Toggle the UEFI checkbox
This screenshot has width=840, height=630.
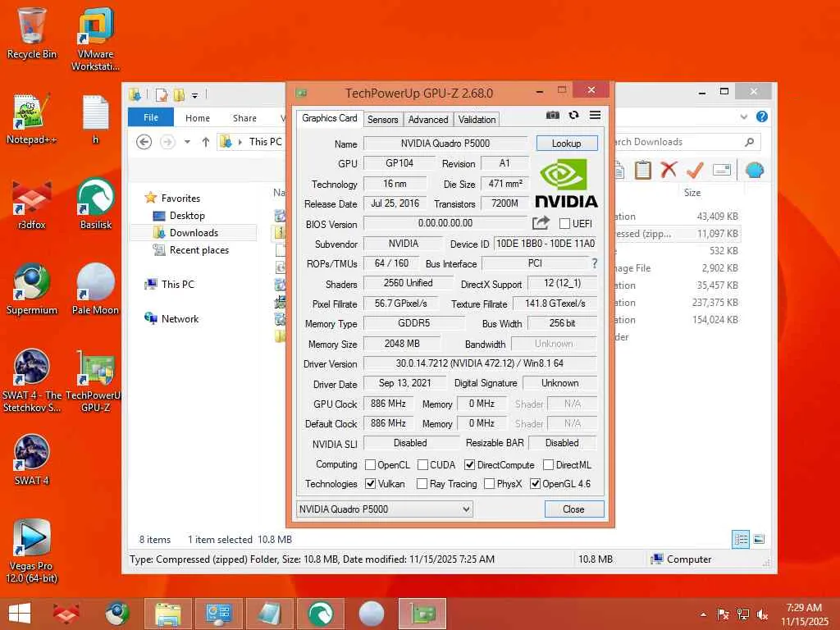tap(564, 223)
